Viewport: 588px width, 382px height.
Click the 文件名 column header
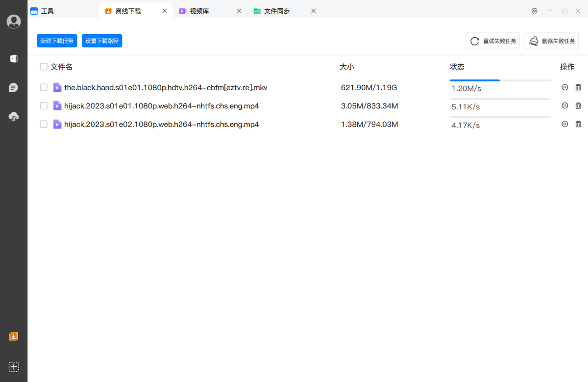coord(62,67)
